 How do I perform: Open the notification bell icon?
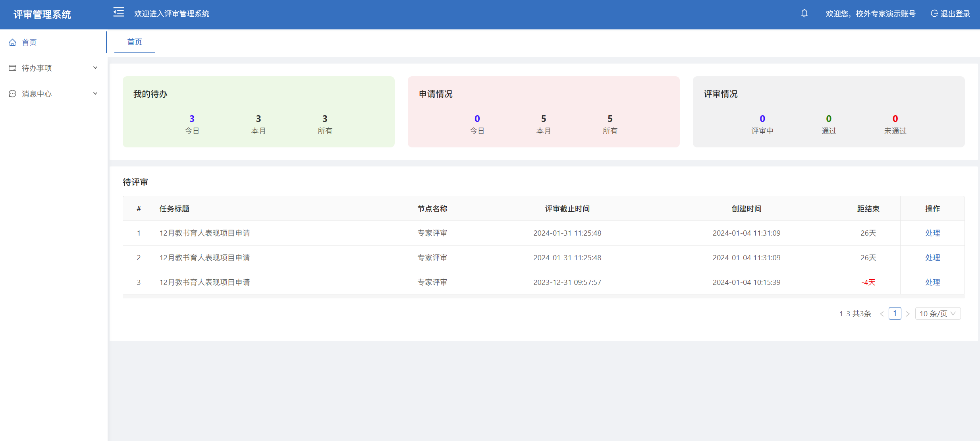[x=804, y=14]
